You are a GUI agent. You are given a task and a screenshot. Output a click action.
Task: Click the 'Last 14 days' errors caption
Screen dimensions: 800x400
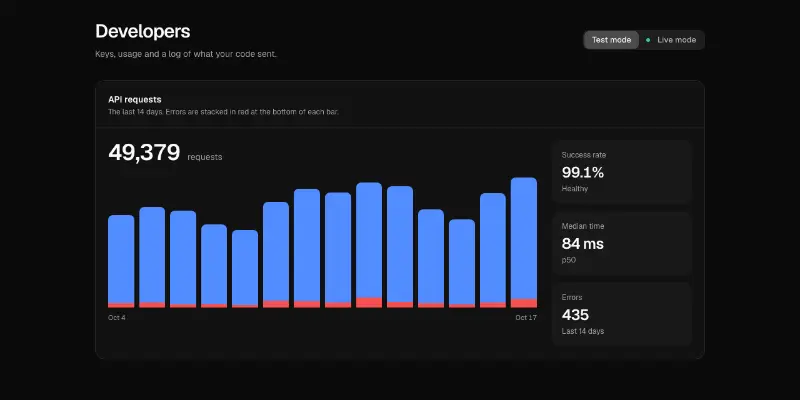click(x=583, y=331)
